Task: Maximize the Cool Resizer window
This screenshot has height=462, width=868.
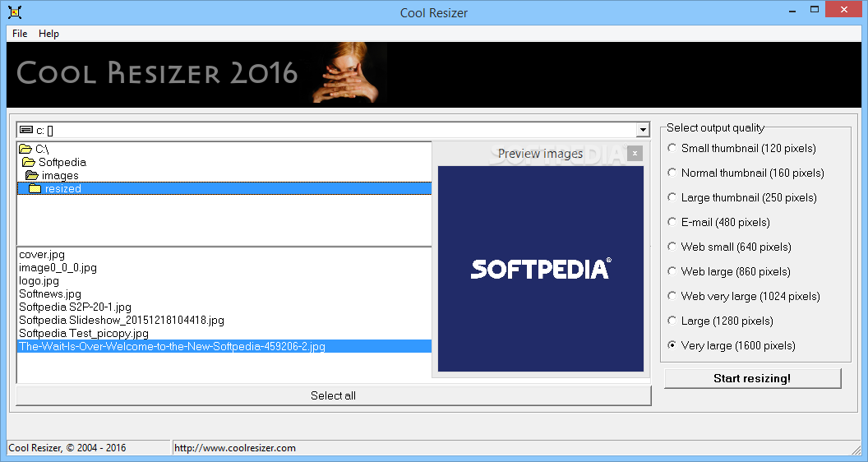Action: click(x=815, y=10)
